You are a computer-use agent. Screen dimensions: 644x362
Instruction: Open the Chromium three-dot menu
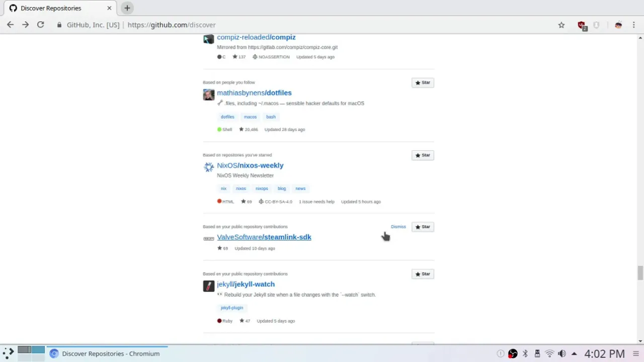click(x=633, y=25)
